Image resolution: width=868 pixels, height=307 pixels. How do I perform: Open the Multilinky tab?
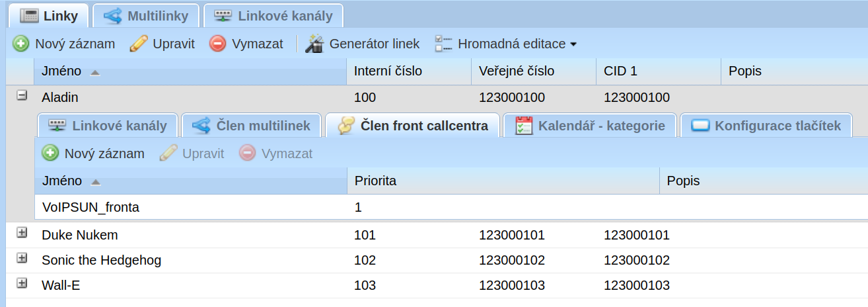point(145,15)
